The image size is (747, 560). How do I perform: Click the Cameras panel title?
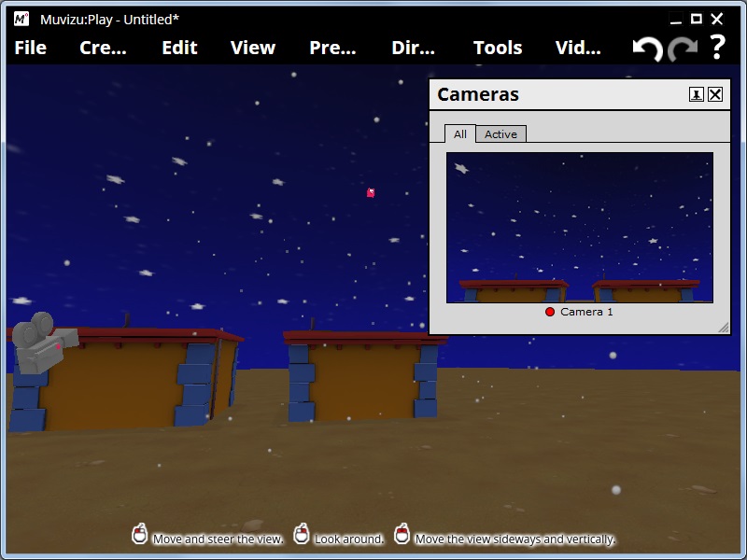point(478,94)
